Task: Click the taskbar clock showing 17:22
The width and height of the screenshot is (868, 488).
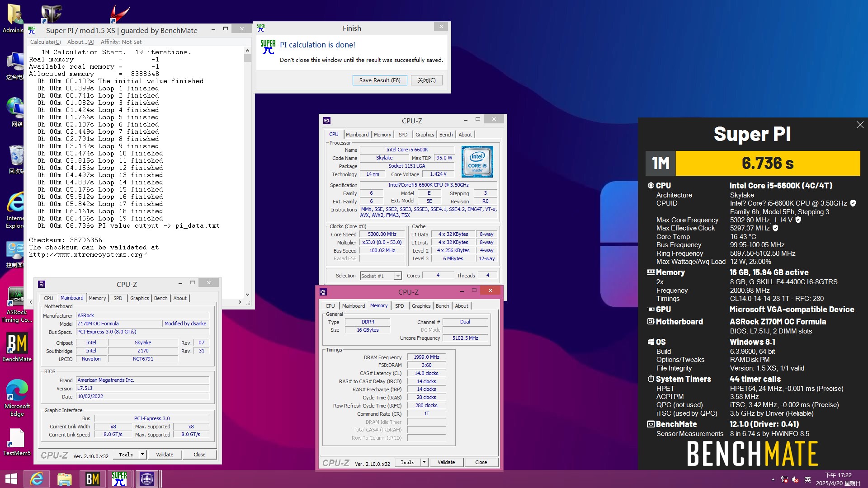Action: [x=838, y=479]
